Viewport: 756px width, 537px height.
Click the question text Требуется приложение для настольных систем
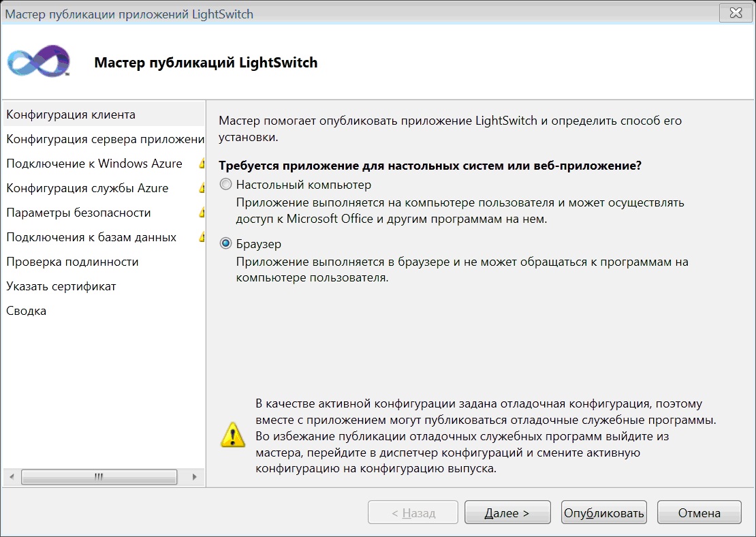pyautogui.click(x=430, y=166)
